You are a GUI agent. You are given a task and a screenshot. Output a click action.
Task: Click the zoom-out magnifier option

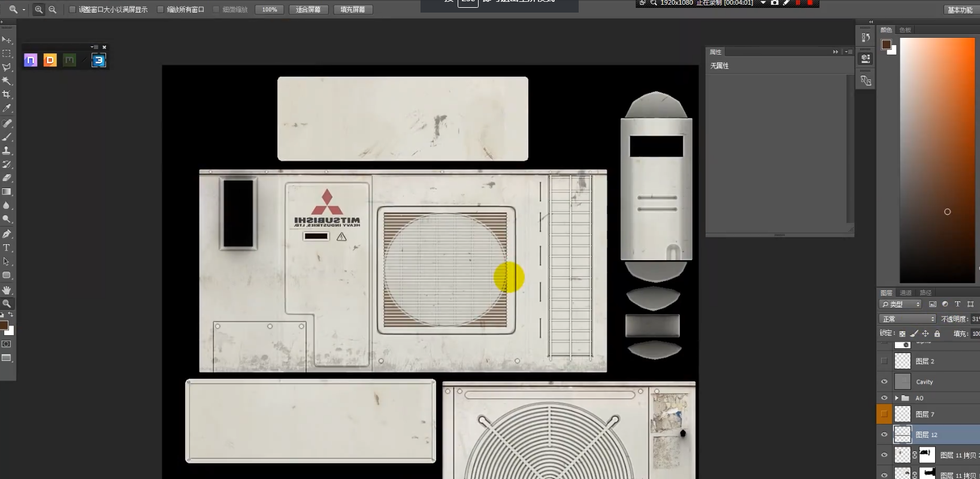pyautogui.click(x=53, y=10)
